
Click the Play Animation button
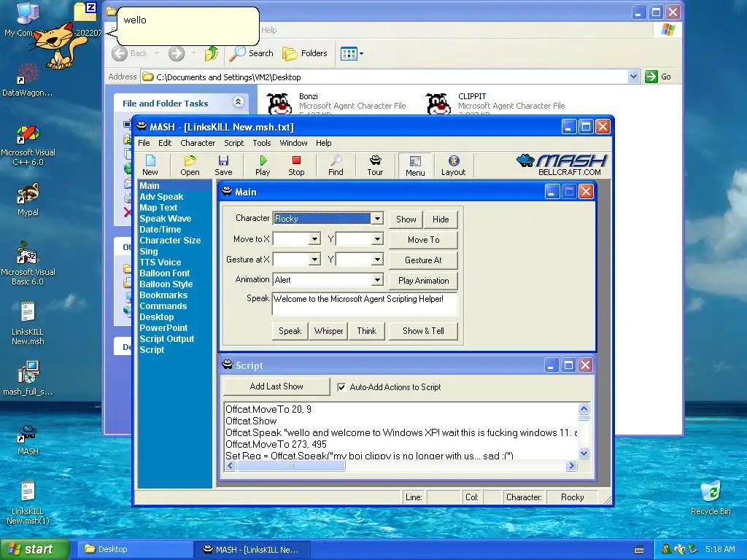click(424, 281)
